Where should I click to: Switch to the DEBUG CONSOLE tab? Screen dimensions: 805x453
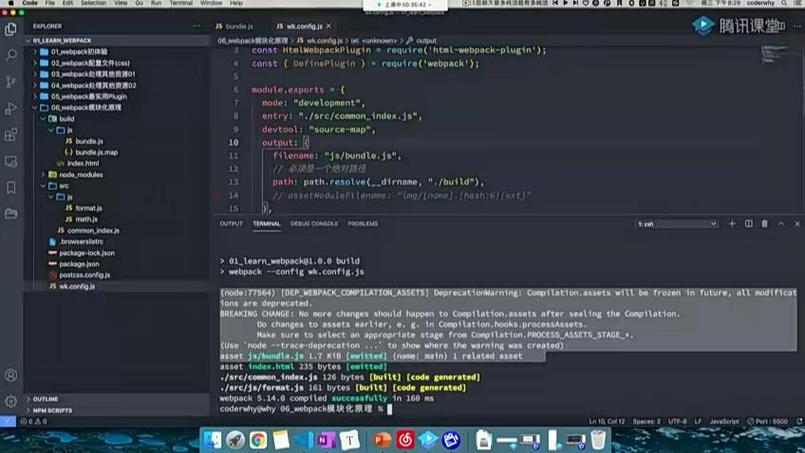click(x=314, y=224)
